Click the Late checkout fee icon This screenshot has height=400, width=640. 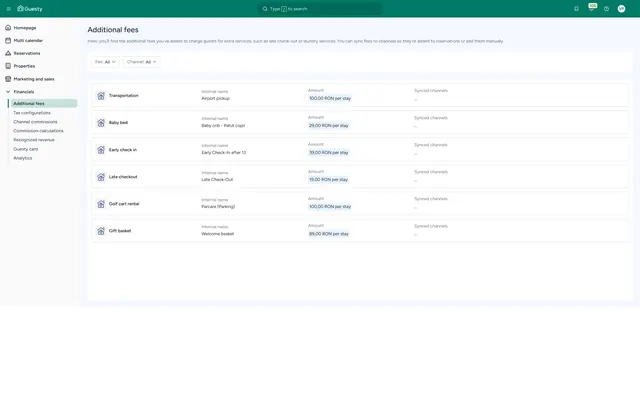(x=101, y=177)
